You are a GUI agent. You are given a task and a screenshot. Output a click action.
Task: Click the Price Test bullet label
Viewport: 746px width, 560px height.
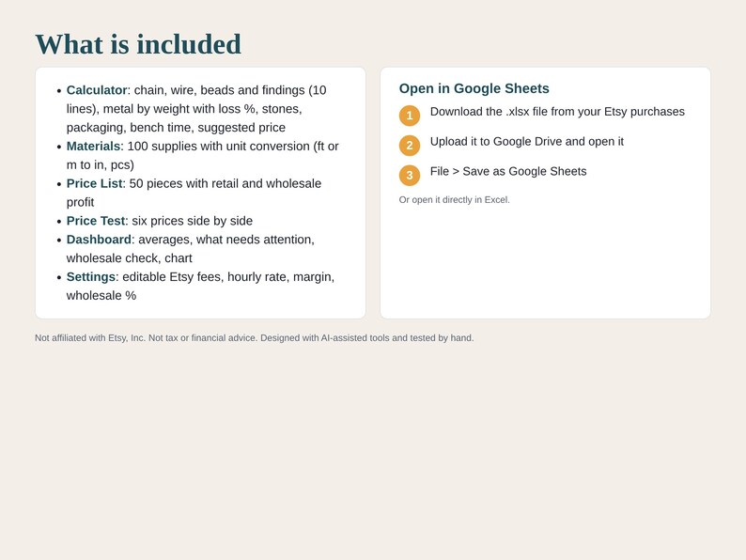(x=96, y=221)
